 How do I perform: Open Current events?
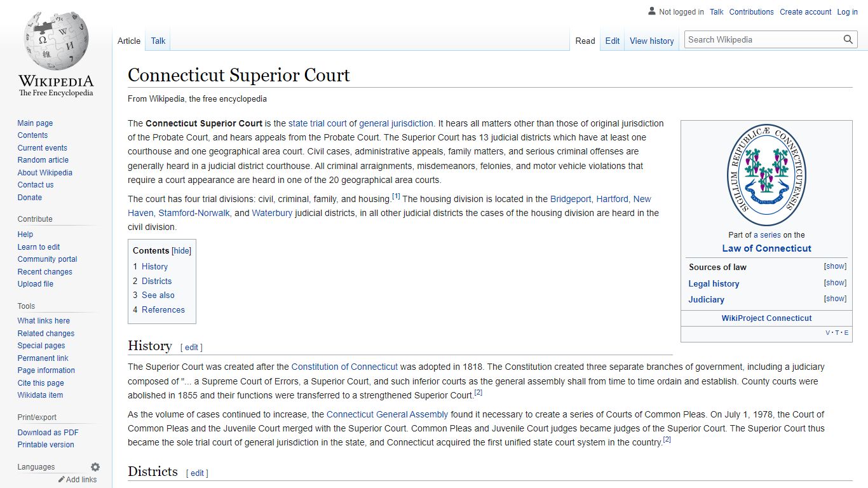(42, 148)
